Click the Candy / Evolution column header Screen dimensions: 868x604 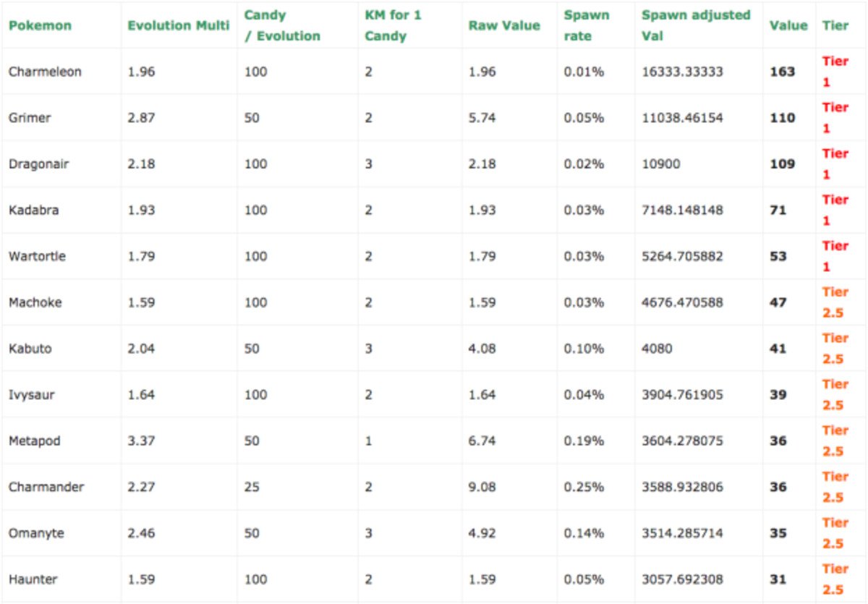(x=282, y=25)
